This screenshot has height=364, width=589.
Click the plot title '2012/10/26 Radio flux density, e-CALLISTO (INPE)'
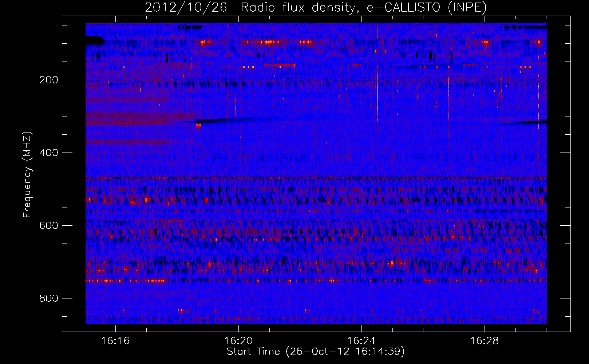click(x=316, y=7)
